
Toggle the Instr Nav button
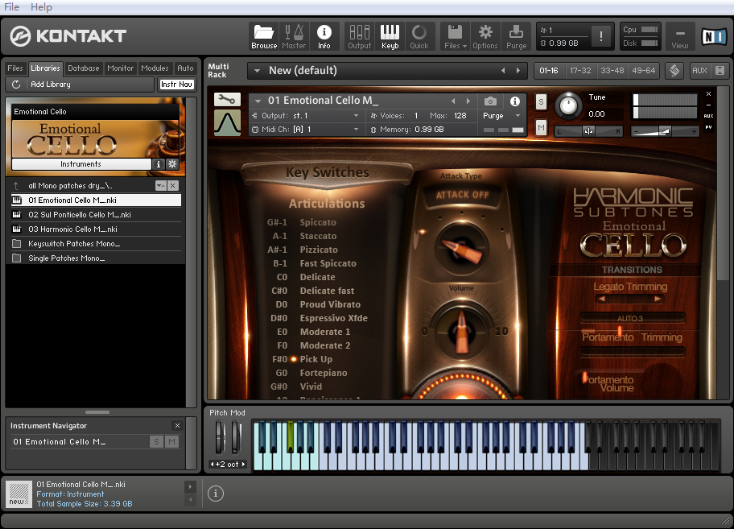pyautogui.click(x=176, y=84)
